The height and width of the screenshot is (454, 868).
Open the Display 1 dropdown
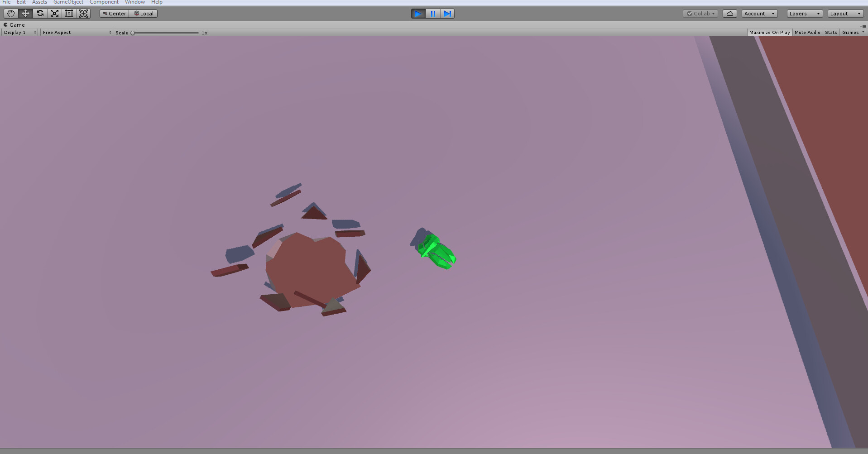pos(19,33)
